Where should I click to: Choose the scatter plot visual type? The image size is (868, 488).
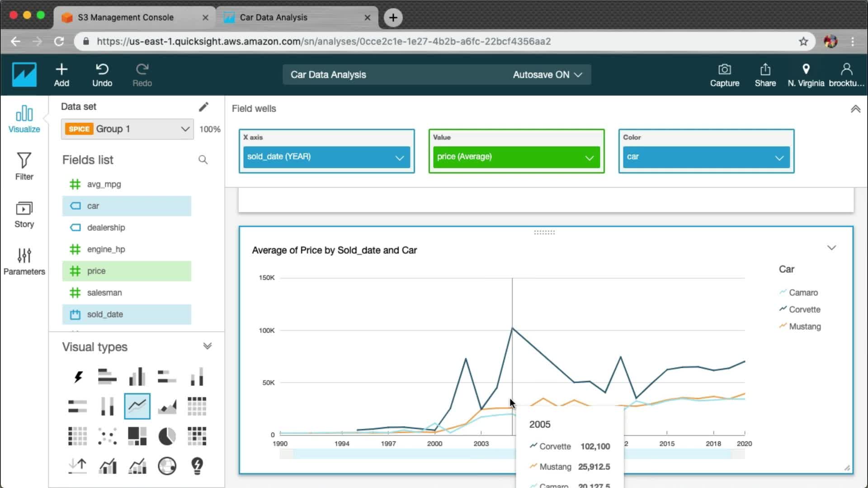coord(107,436)
